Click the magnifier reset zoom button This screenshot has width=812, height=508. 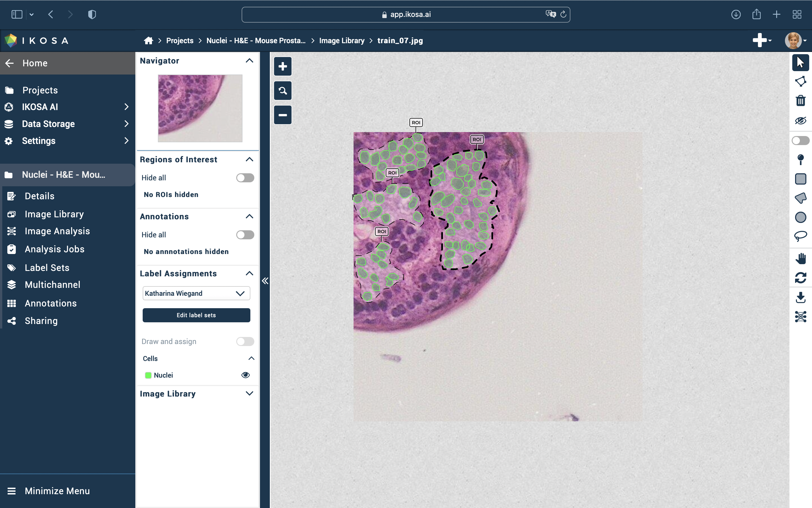click(283, 90)
